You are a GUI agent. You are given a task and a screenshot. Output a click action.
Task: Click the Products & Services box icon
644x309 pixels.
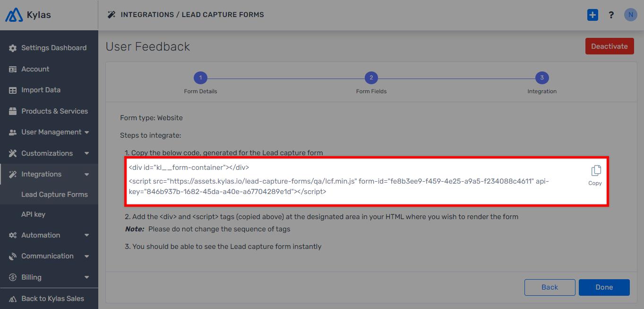pos(13,111)
